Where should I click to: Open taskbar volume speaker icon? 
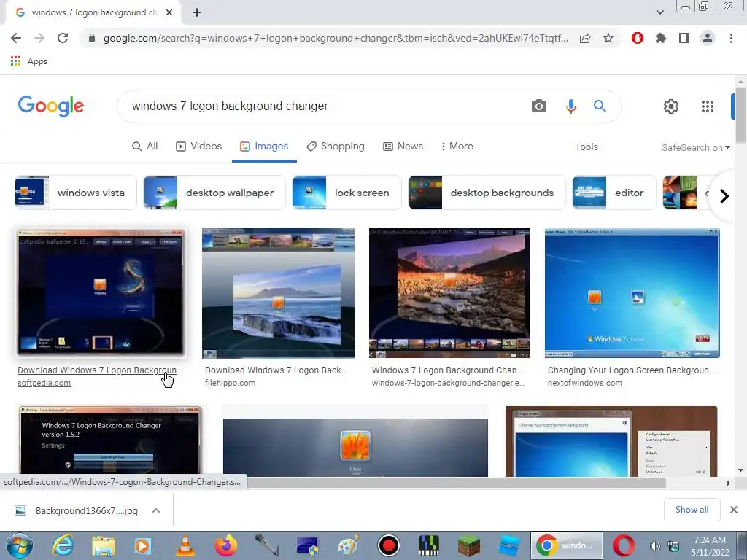point(656,546)
